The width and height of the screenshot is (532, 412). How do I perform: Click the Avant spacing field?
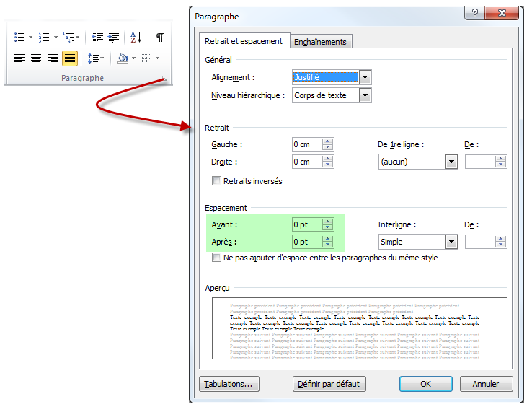click(x=306, y=225)
